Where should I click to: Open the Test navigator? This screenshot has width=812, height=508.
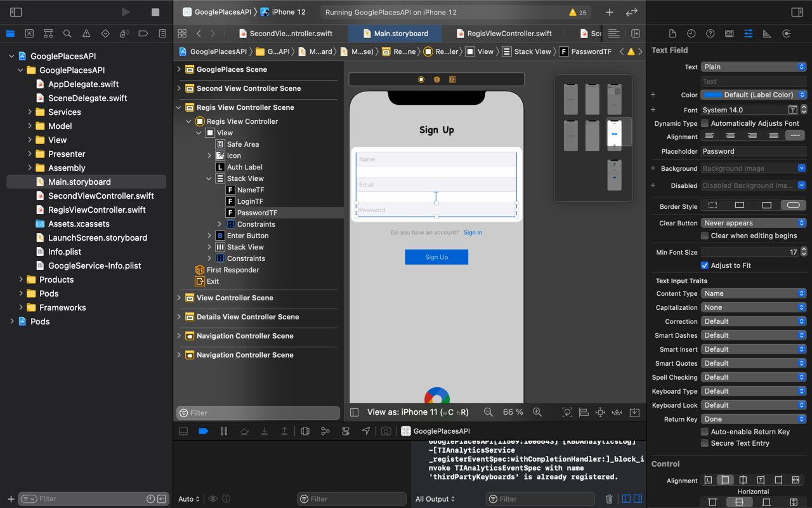coord(105,33)
